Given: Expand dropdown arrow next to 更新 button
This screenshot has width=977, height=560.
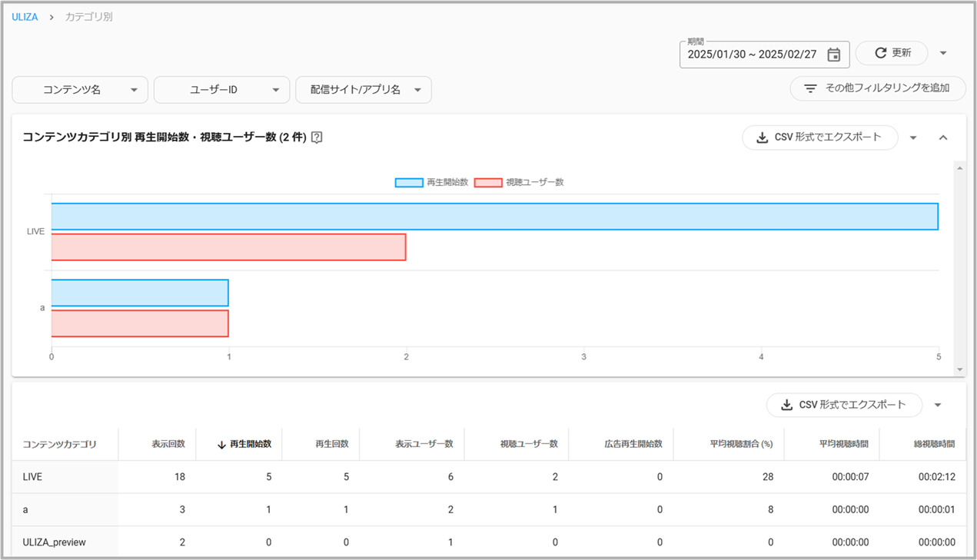Looking at the screenshot, I should click(x=943, y=53).
